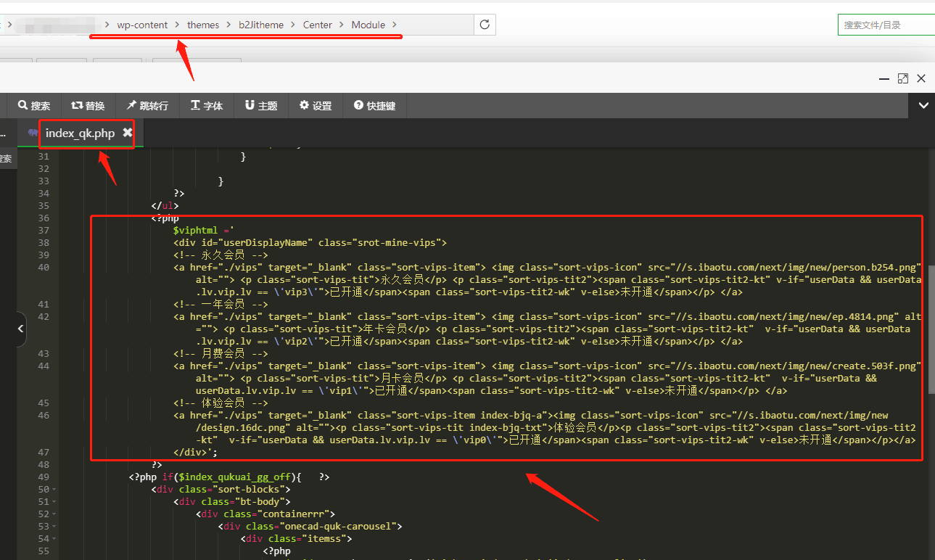Screen dimensions: 935x560
Task: Expand the left sidebar panel handle
Action: [x=20, y=329]
